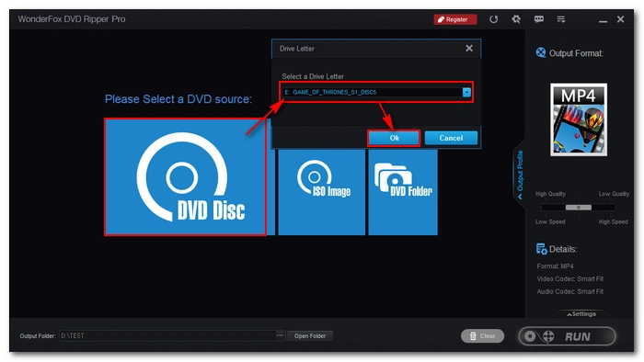Start ripping with the RUN button
This screenshot has height=362, width=644.
568,336
